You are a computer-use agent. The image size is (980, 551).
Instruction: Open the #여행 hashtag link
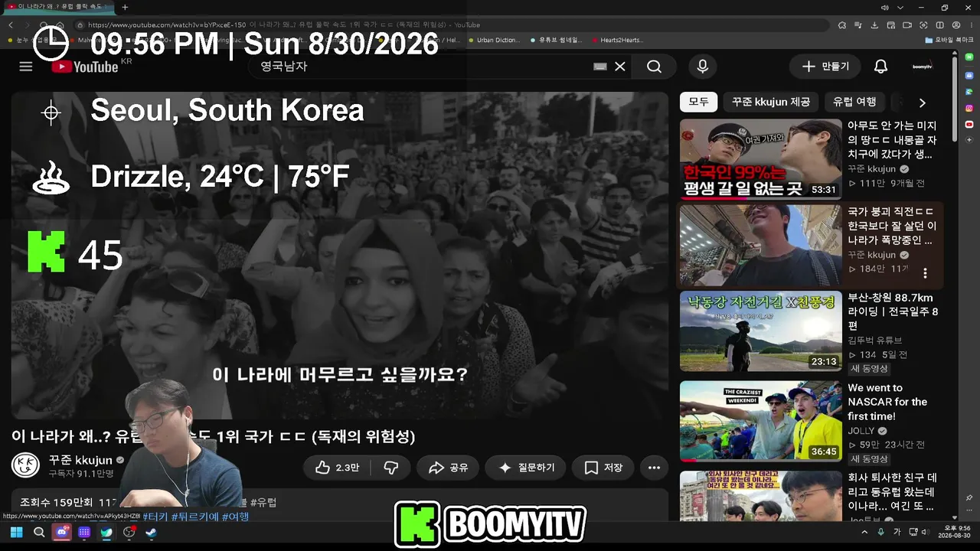pyautogui.click(x=235, y=517)
